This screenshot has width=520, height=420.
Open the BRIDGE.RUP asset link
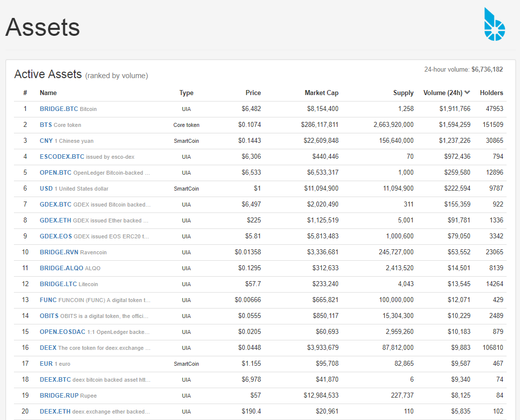59,396
